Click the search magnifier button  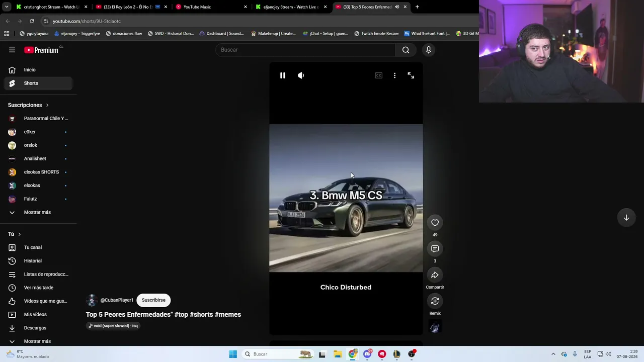click(406, 50)
